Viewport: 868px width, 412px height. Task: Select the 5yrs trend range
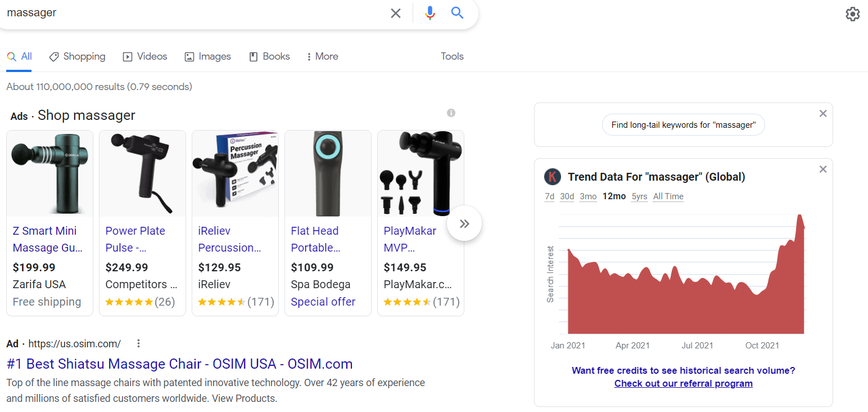(639, 196)
